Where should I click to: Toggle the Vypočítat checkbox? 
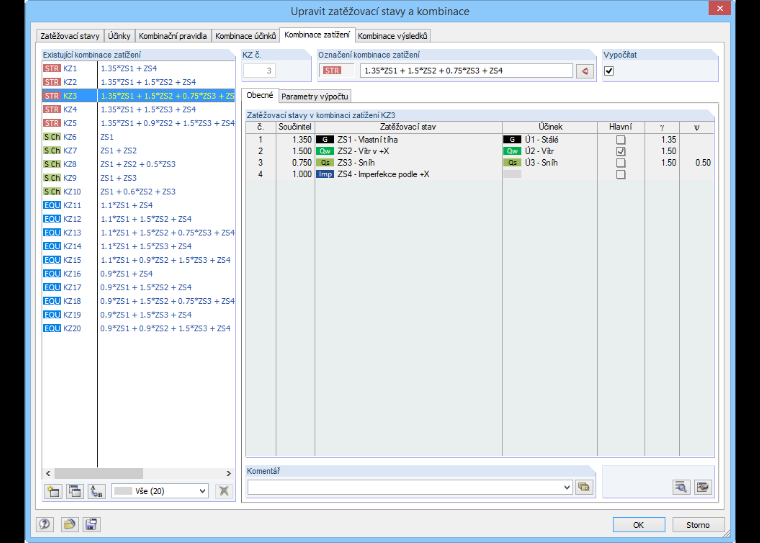point(609,71)
